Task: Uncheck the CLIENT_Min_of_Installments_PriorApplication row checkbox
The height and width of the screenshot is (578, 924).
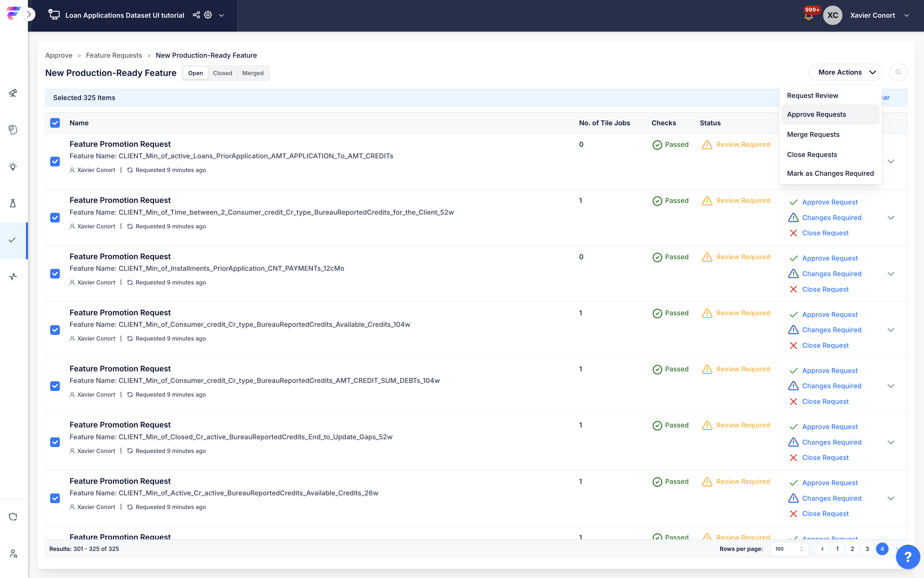Action: coord(55,274)
